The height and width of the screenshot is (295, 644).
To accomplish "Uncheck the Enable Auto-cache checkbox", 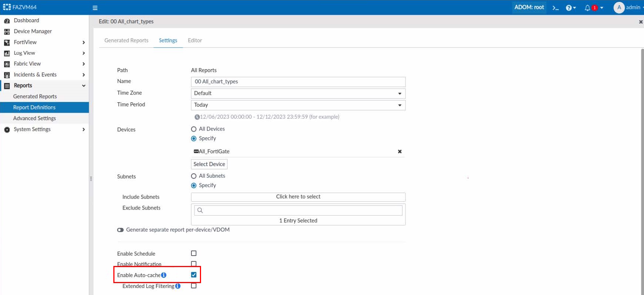I will point(194,275).
